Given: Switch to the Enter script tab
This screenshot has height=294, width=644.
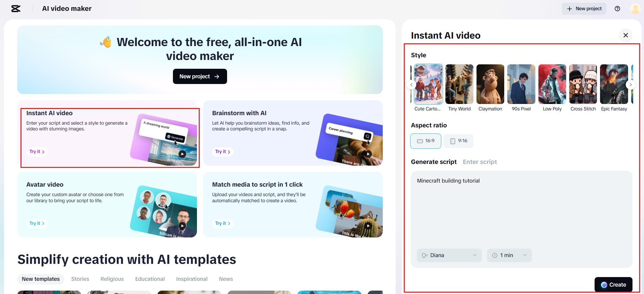Looking at the screenshot, I should [x=480, y=162].
